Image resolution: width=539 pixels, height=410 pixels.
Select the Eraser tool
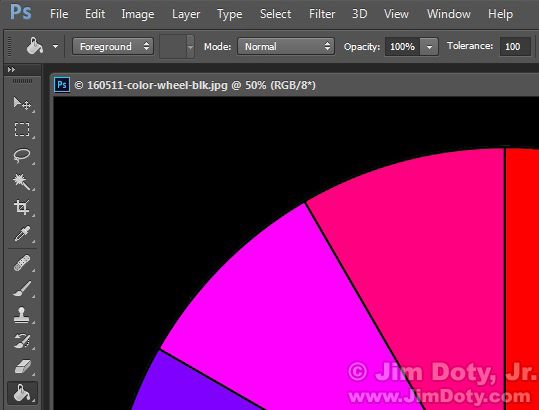pyautogui.click(x=22, y=367)
